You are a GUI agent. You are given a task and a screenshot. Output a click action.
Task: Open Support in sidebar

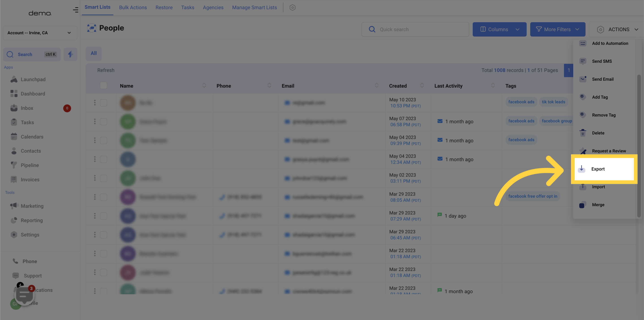coord(27,275)
